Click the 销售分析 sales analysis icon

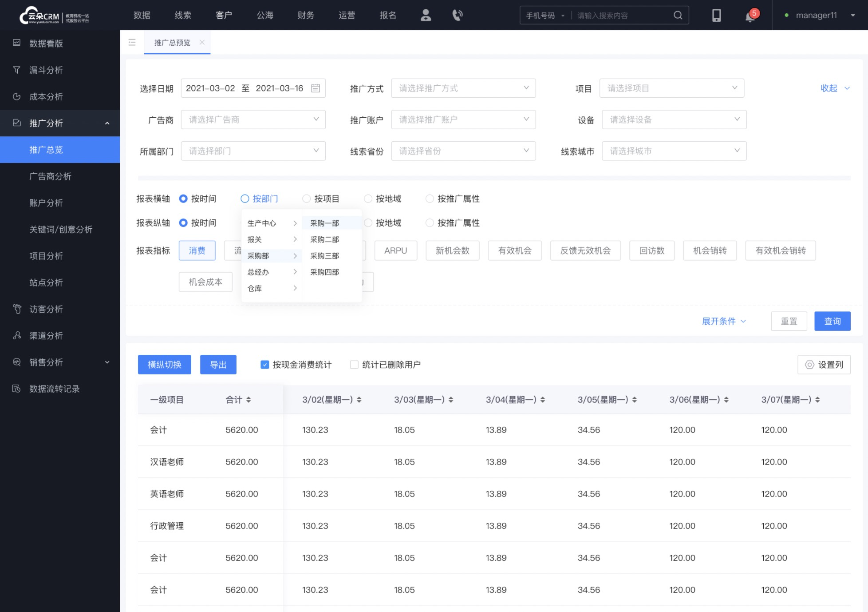(x=17, y=362)
